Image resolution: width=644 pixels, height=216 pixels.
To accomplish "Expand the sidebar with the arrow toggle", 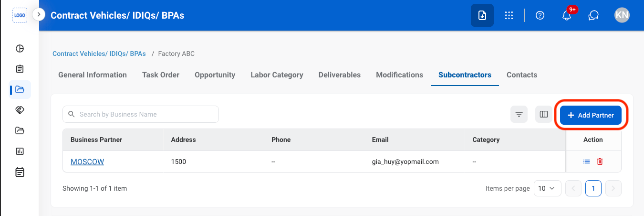I will pyautogui.click(x=39, y=15).
